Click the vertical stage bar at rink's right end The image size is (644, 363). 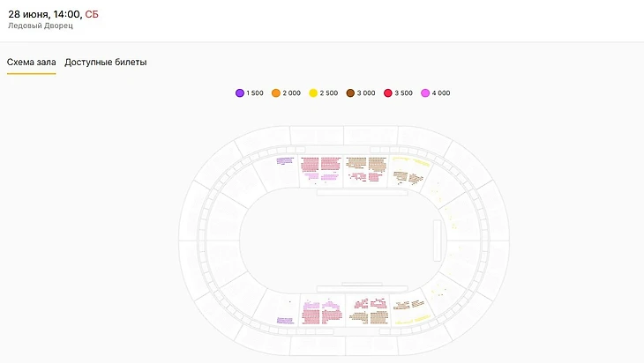437,240
